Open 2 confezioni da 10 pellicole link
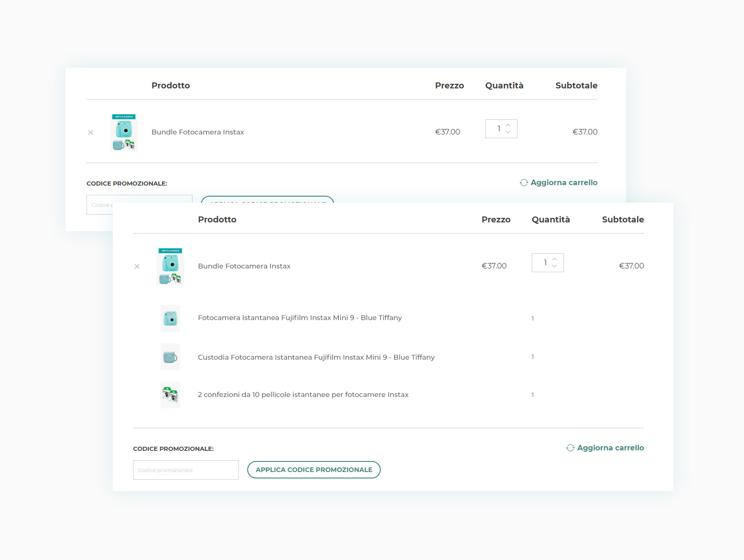 coord(303,395)
